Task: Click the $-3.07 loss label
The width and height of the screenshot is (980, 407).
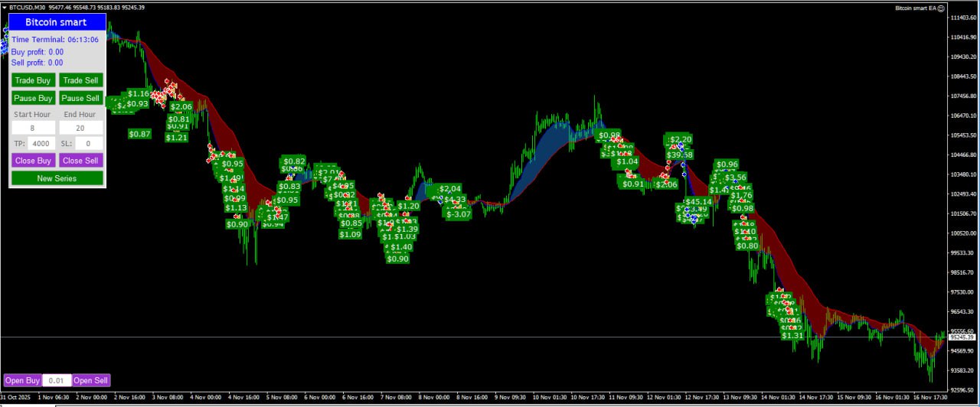Action: coord(459,214)
